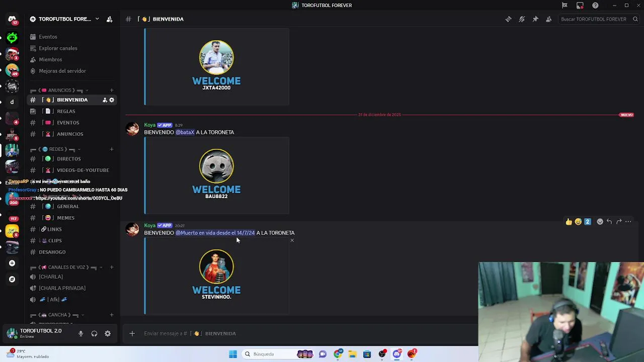Create channel in REDES category

pyautogui.click(x=112, y=149)
